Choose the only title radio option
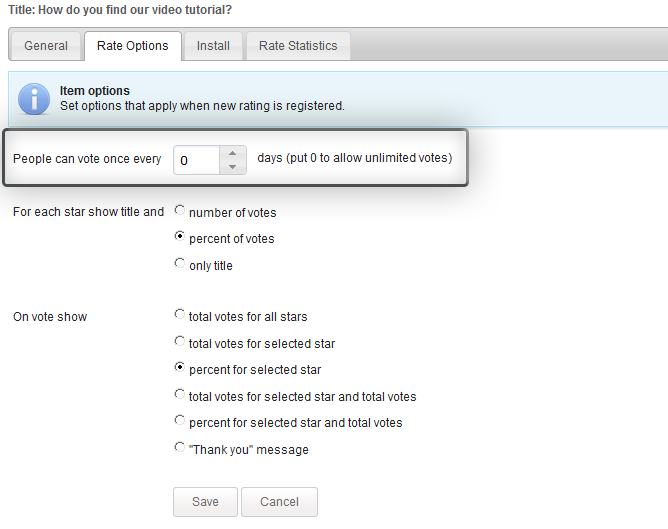668x529 pixels. 180,263
